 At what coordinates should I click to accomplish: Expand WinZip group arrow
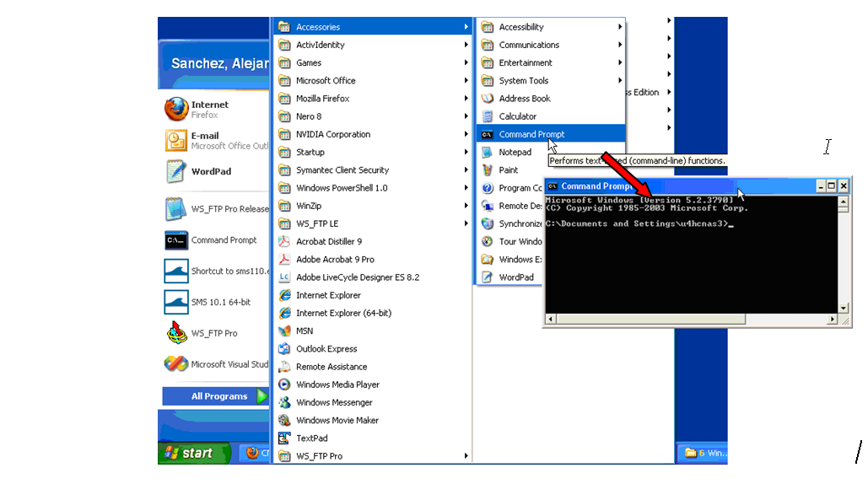pos(466,206)
